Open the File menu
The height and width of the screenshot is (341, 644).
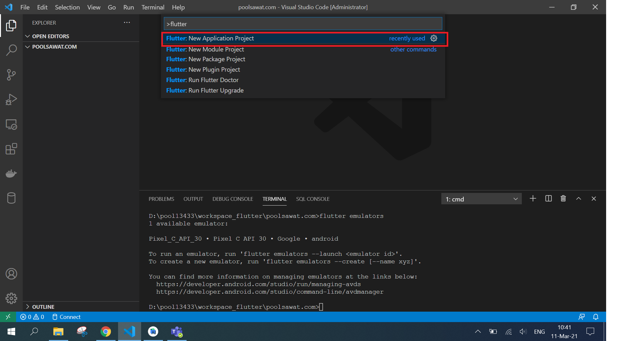(25, 7)
